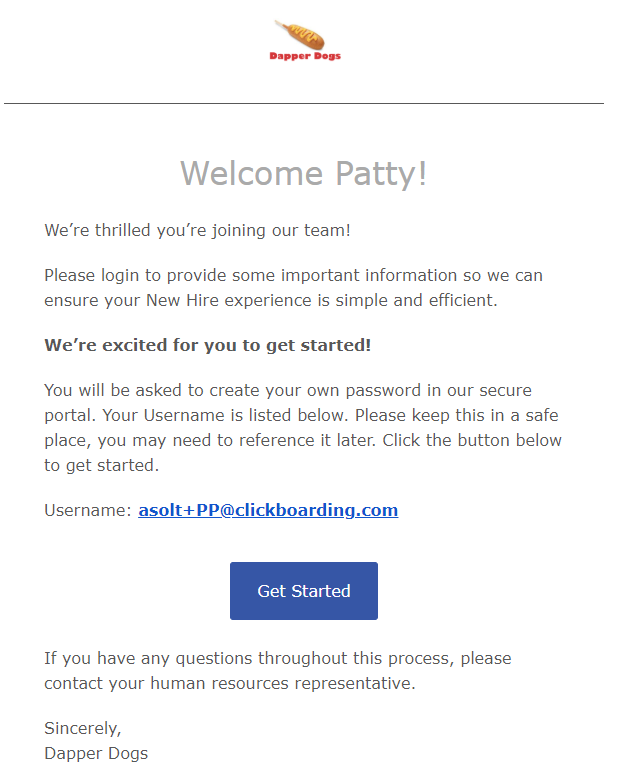Click the "Please login to provide" paragraph line

coord(293,275)
